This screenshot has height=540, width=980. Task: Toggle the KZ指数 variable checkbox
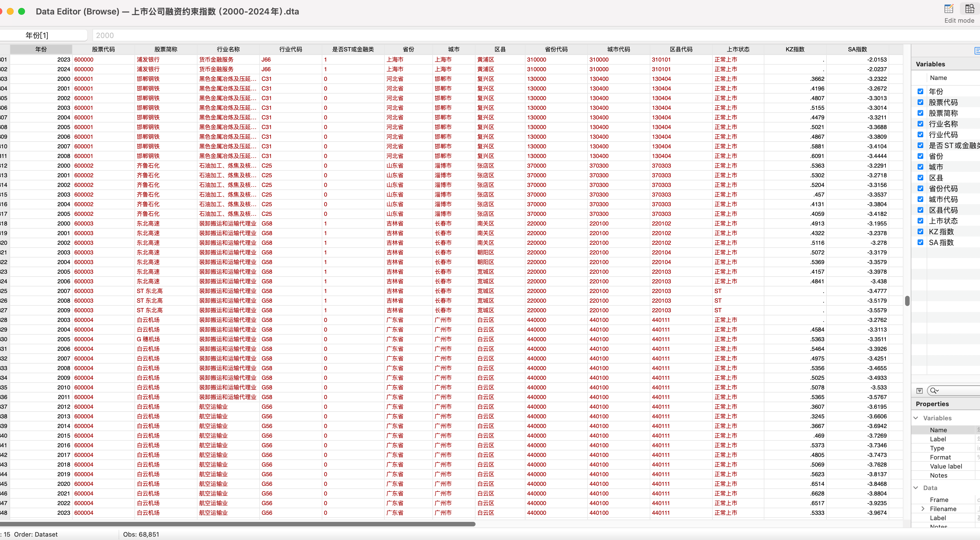tap(920, 232)
